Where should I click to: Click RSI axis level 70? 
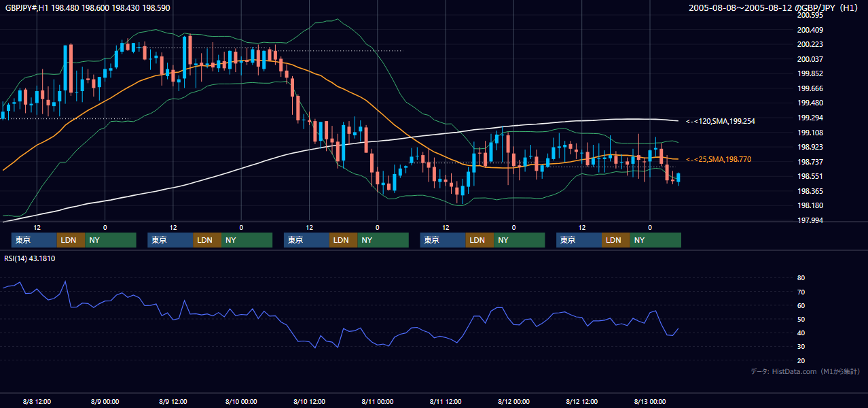(x=801, y=292)
